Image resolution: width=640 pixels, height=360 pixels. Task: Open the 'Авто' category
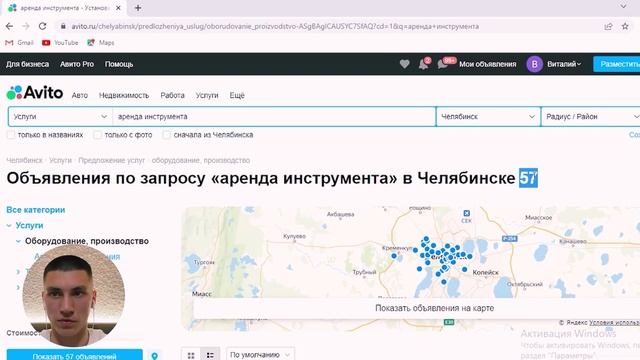80,95
